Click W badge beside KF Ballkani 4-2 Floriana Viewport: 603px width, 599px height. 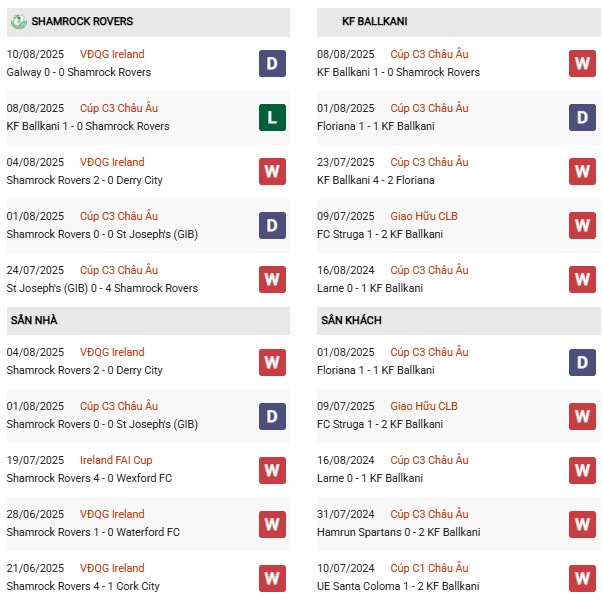pyautogui.click(x=582, y=171)
